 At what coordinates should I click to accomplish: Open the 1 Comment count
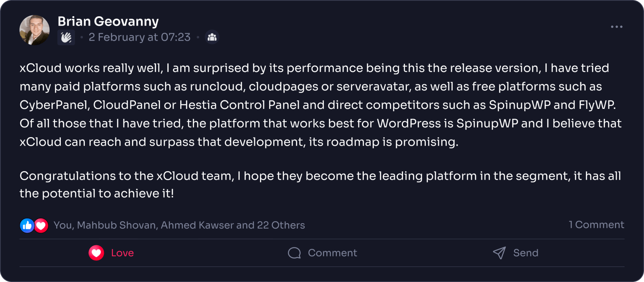(x=596, y=225)
